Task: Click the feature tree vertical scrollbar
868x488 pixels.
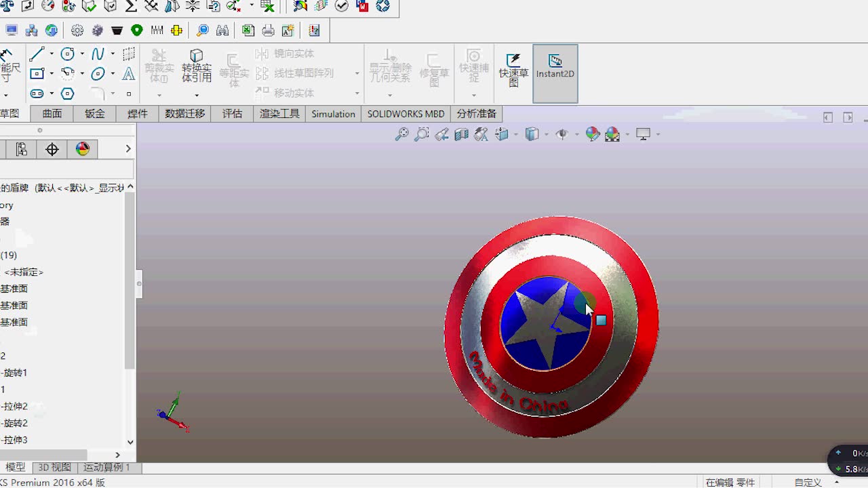Action: 130,280
